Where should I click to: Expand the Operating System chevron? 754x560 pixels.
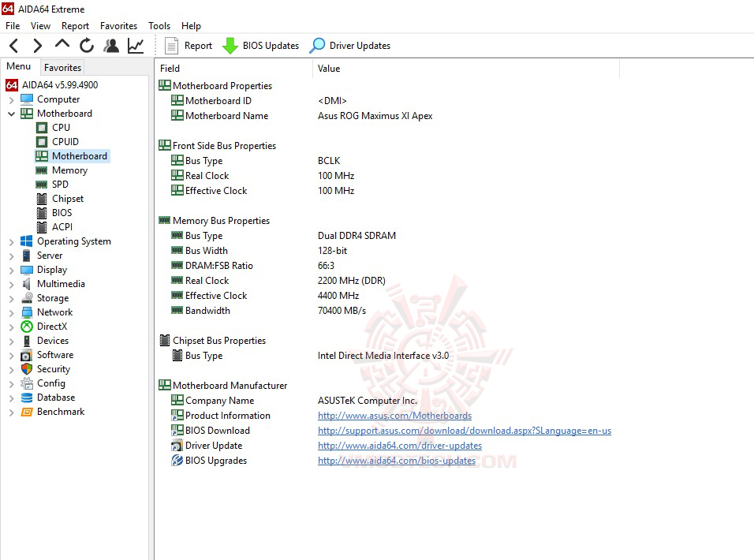(12, 242)
